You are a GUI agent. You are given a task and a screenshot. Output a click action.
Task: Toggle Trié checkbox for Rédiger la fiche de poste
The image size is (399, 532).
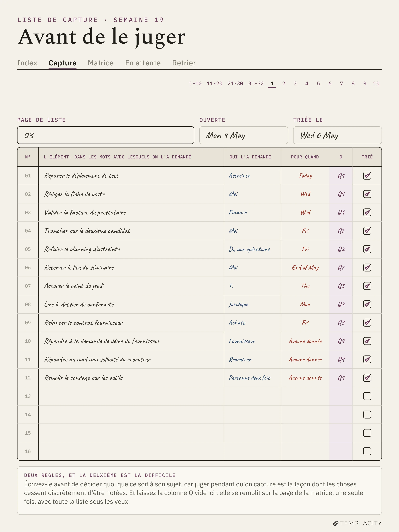point(367,194)
